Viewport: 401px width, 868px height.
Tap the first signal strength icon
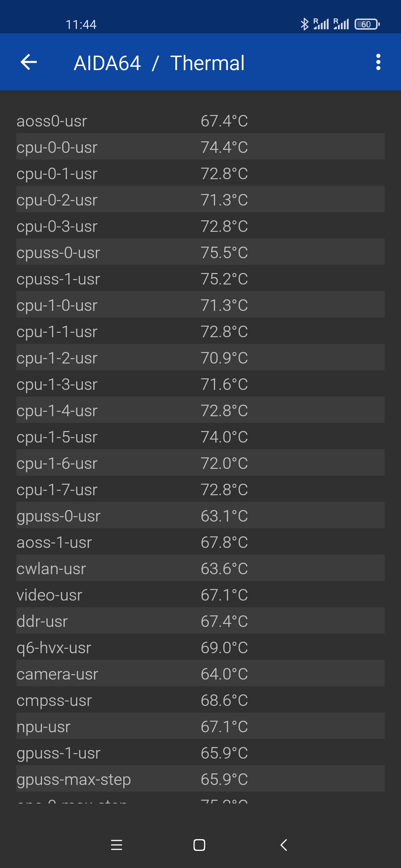pyautogui.click(x=321, y=24)
